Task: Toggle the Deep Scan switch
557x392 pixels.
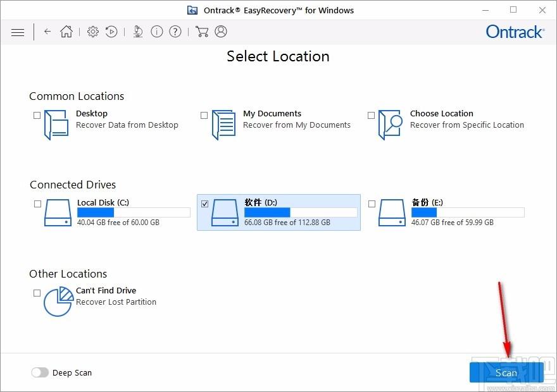Action: pos(40,372)
